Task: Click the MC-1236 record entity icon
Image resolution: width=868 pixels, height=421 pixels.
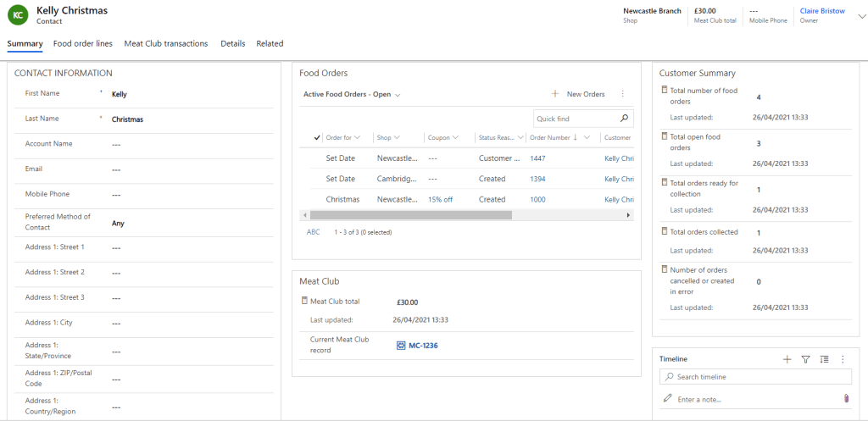Action: (x=401, y=346)
